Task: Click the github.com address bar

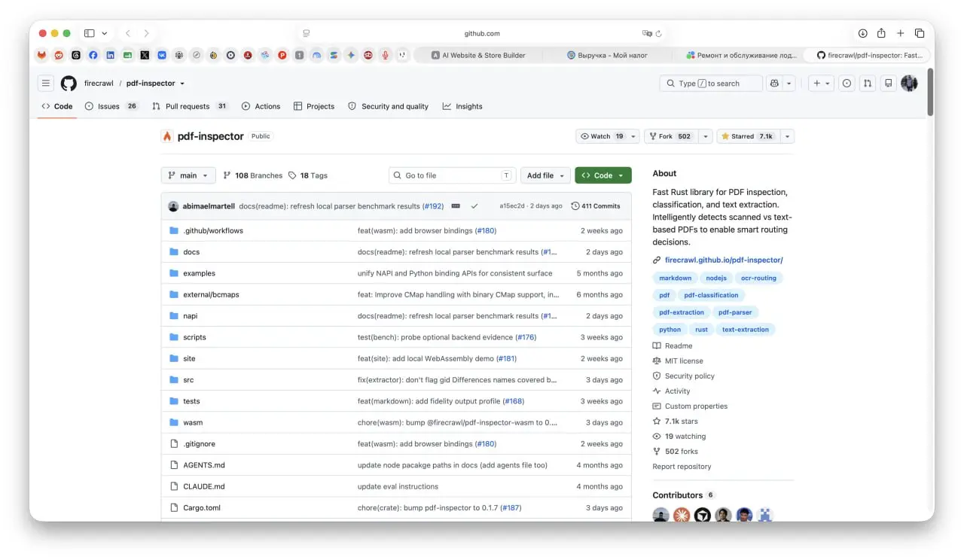Action: 482,33
